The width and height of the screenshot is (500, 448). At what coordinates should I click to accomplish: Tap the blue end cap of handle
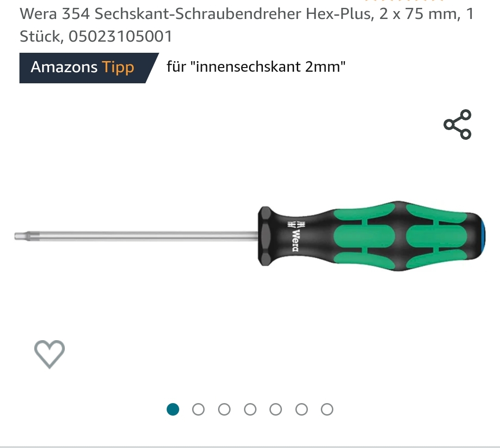click(482, 236)
